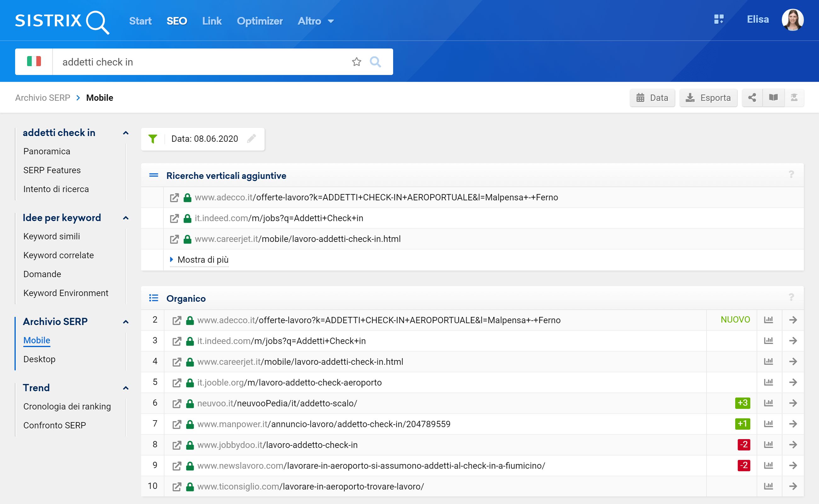Open Keyword Environment

(x=66, y=293)
